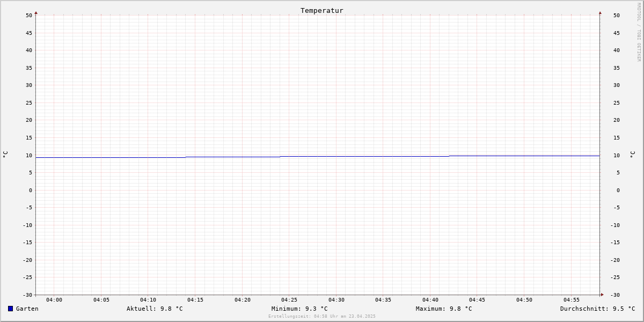Click the right-axis 40 temperature label
The width and height of the screenshot is (644, 322).
pos(617,50)
